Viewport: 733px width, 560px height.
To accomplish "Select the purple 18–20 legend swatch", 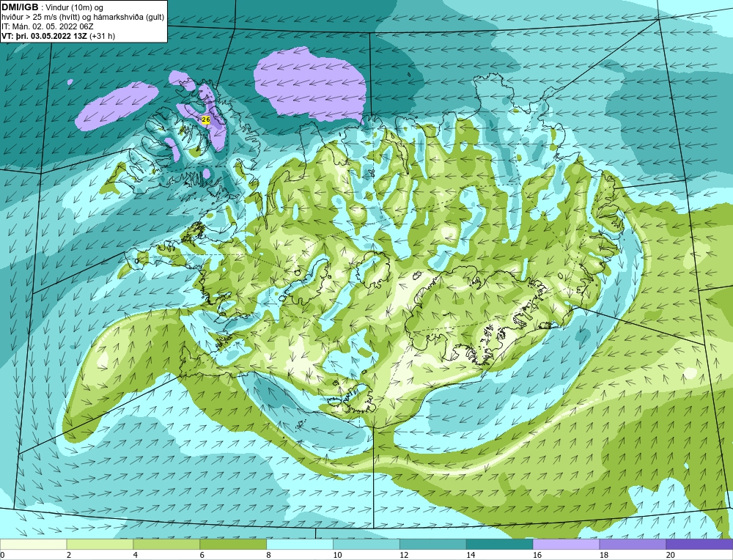I will tap(633, 544).
